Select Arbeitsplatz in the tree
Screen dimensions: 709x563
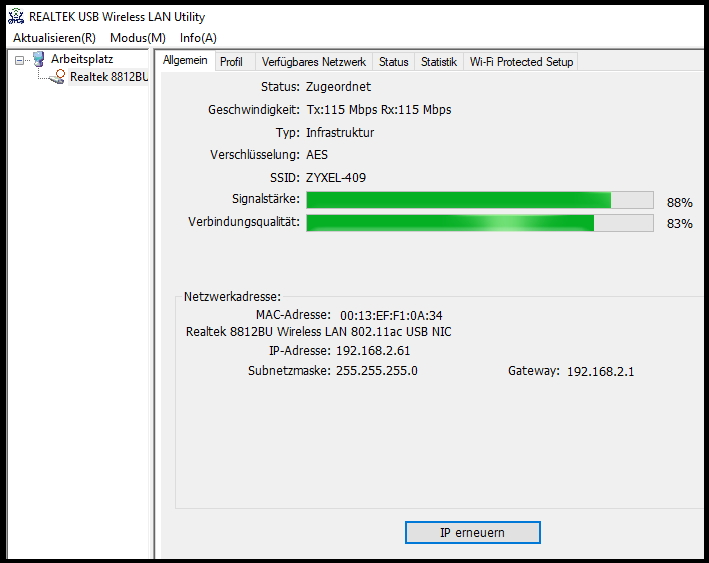click(82, 59)
